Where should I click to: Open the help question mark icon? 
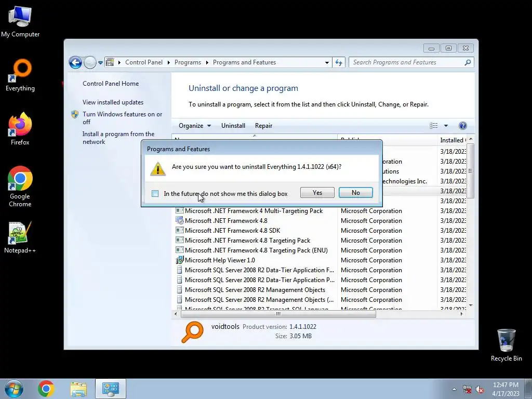click(x=462, y=126)
